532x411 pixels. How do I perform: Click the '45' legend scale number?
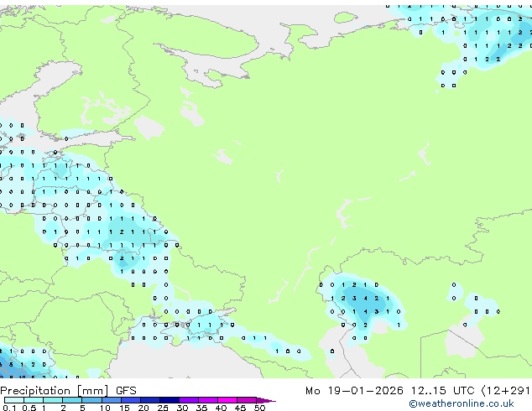point(240,408)
